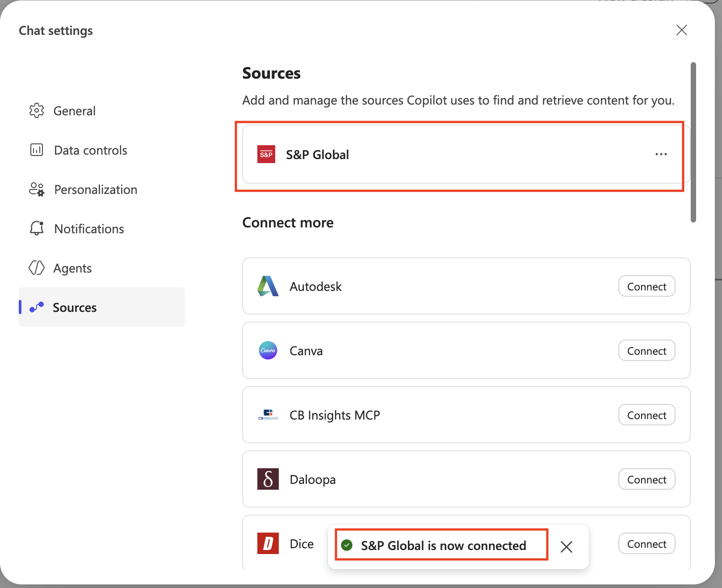Viewport: 722px width, 588px height.
Task: Click the Data controls chart icon
Action: (x=37, y=150)
